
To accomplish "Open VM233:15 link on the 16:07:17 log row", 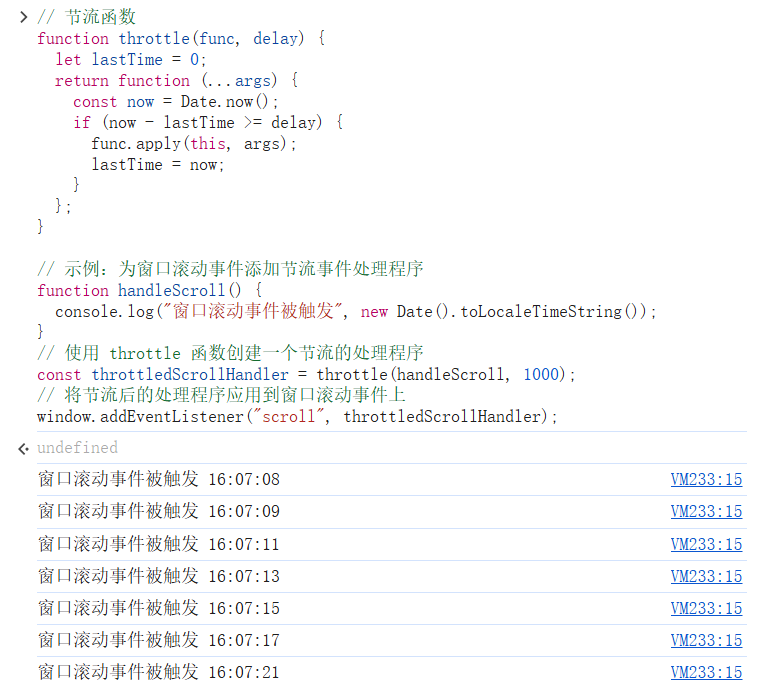I will 706,640.
